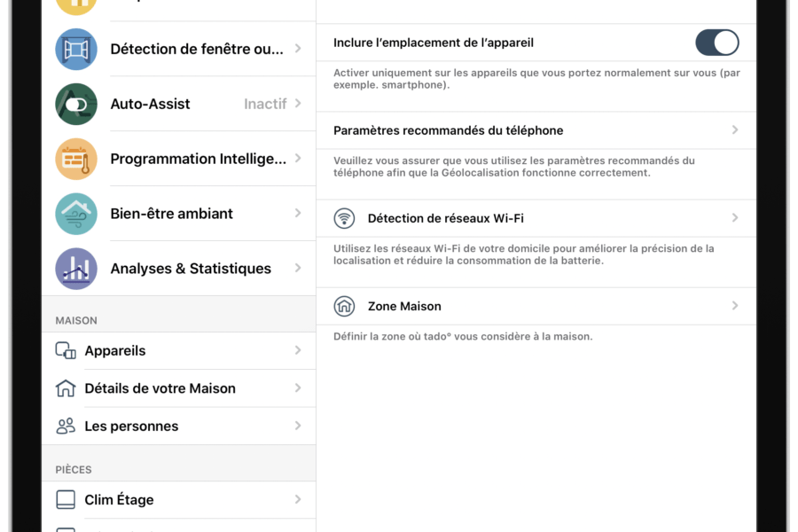This screenshot has height=532, width=798.
Task: Open the Zone Maison setting
Action: [536, 307]
